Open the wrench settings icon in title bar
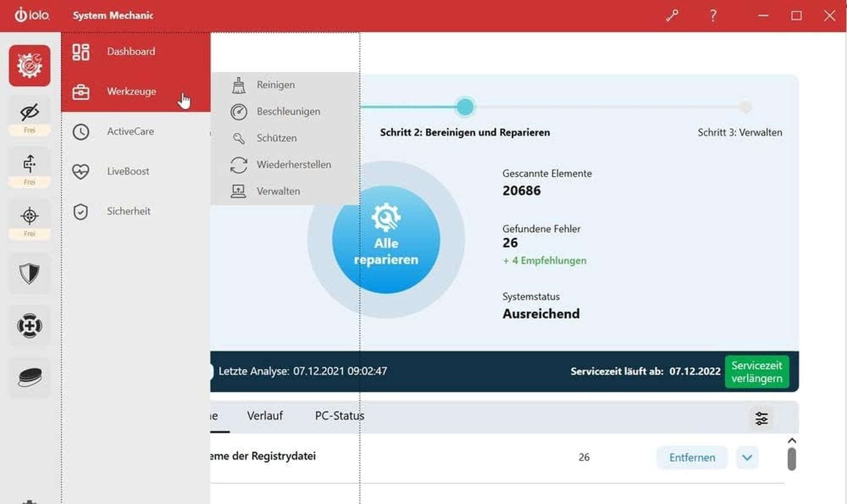 [672, 15]
